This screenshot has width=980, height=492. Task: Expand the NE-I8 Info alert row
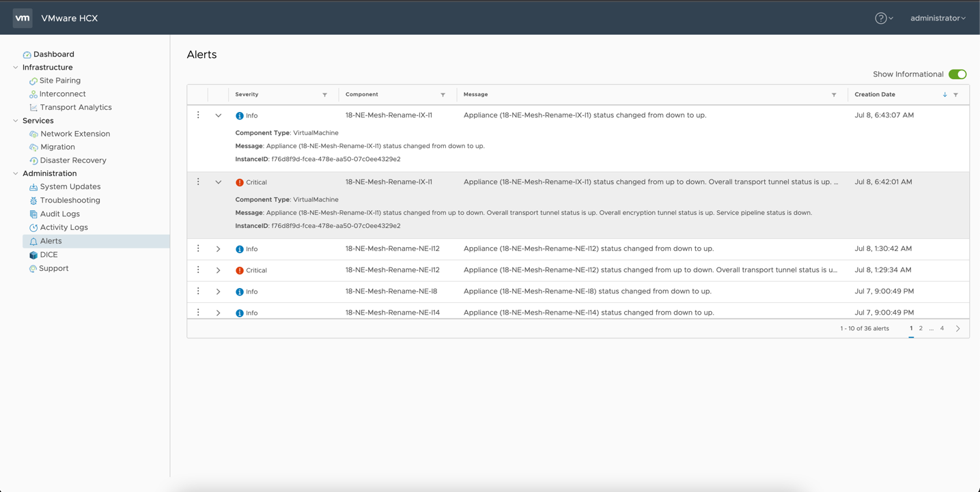click(x=219, y=291)
